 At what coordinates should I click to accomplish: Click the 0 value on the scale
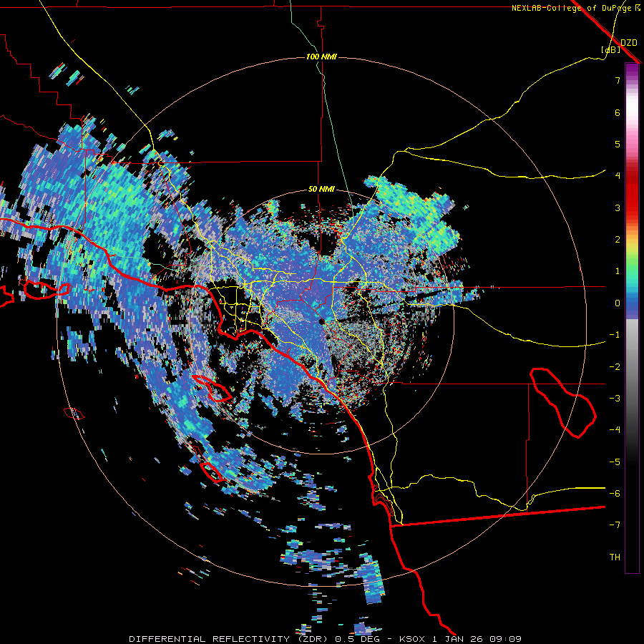[x=618, y=303]
